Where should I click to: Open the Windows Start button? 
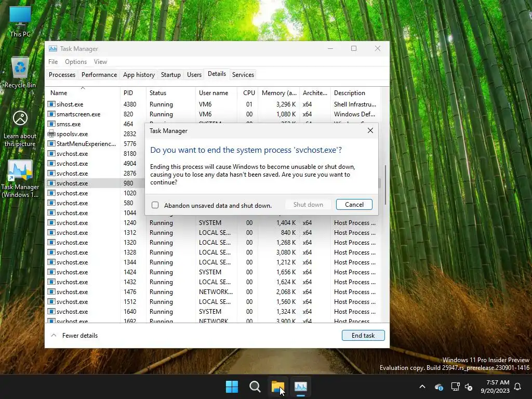[x=232, y=387]
